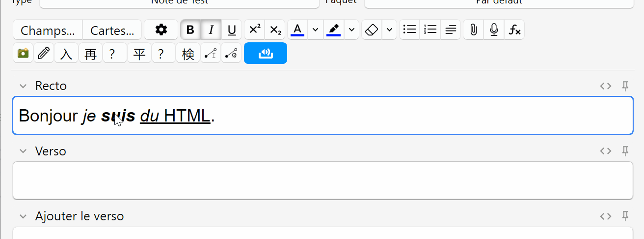This screenshot has height=239, width=644.
Task: Click the 検 kanji button
Action: click(x=188, y=53)
